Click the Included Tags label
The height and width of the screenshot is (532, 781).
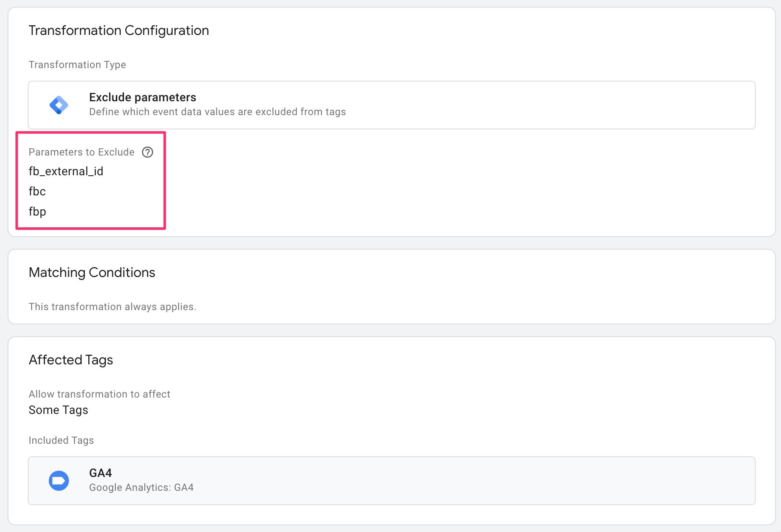tap(61, 440)
